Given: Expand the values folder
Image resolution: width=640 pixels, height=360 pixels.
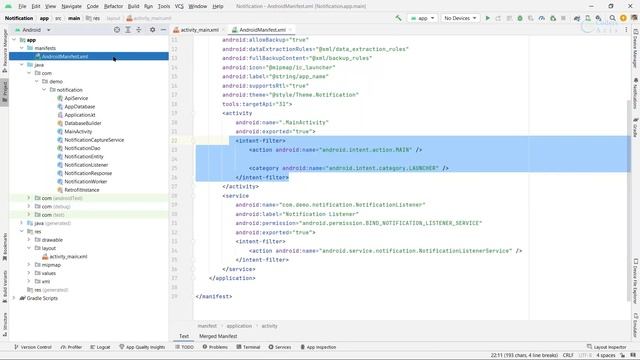Looking at the screenshot, I should [x=29, y=273].
